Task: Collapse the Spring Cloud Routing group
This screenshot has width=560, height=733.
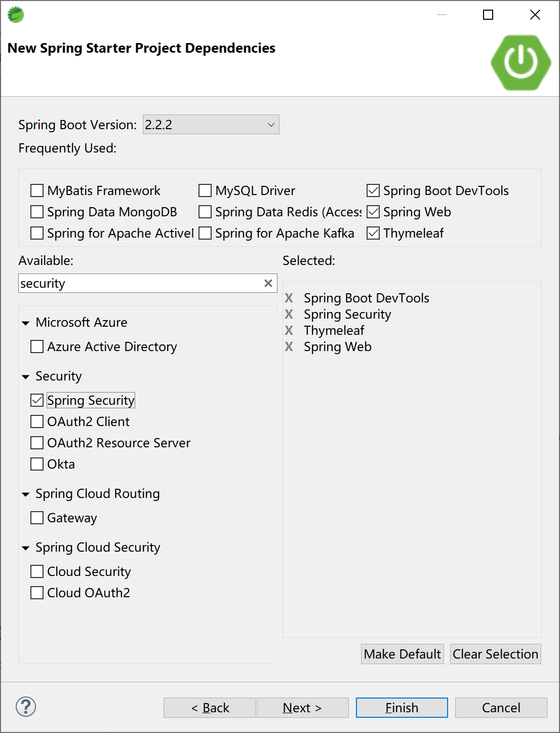Action: [x=26, y=494]
